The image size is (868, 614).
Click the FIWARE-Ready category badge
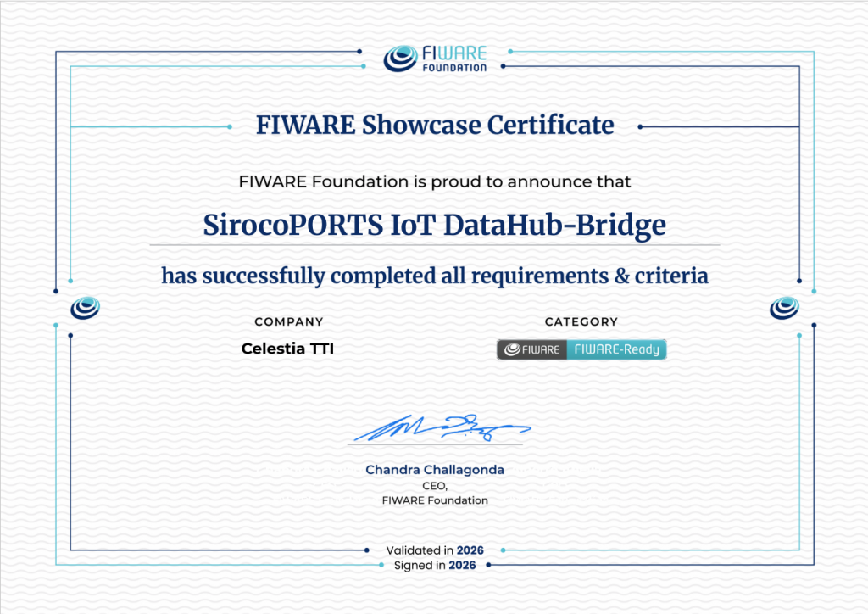click(581, 349)
